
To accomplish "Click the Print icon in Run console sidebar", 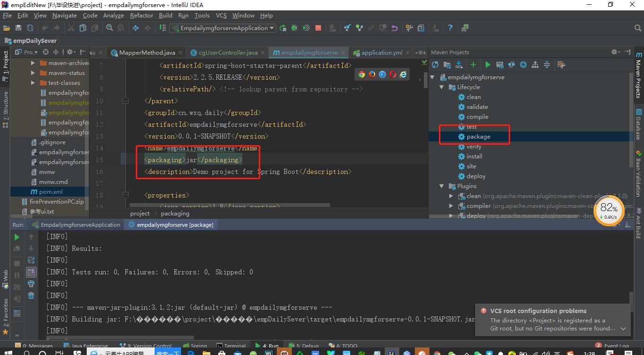I will (31, 284).
